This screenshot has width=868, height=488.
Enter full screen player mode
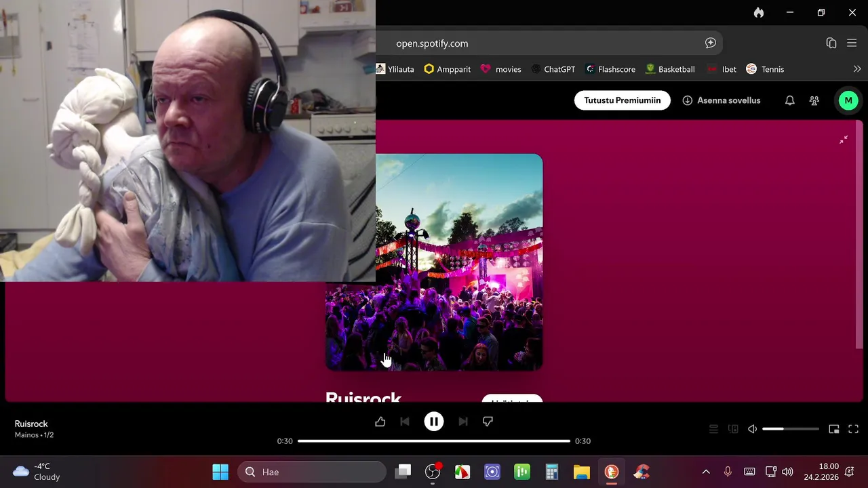pyautogui.click(x=854, y=429)
